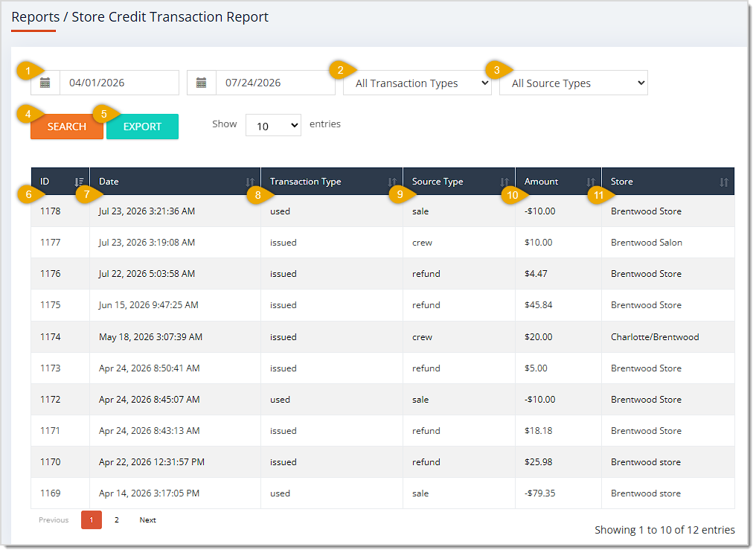Image resolution: width=756 pixels, height=553 pixels.
Task: Click amount $20.00
Action: [539, 337]
